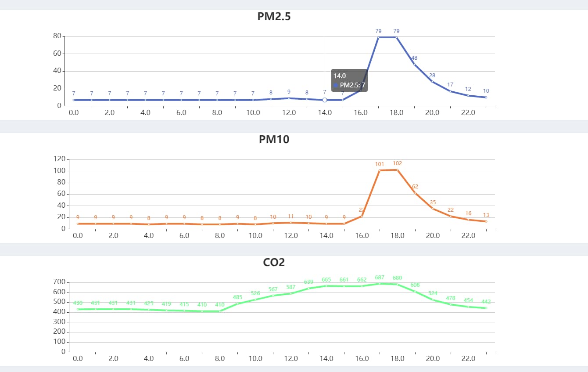Select the PM10 data point valued 35
588x372 pixels.
(x=433, y=209)
